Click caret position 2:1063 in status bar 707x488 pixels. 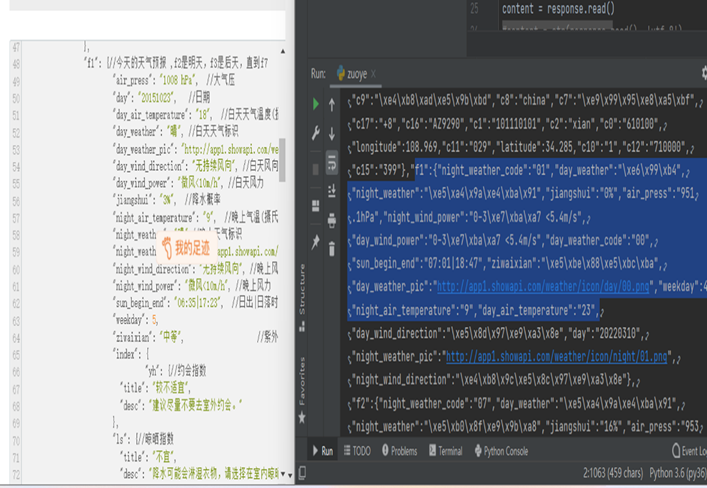coord(613,473)
